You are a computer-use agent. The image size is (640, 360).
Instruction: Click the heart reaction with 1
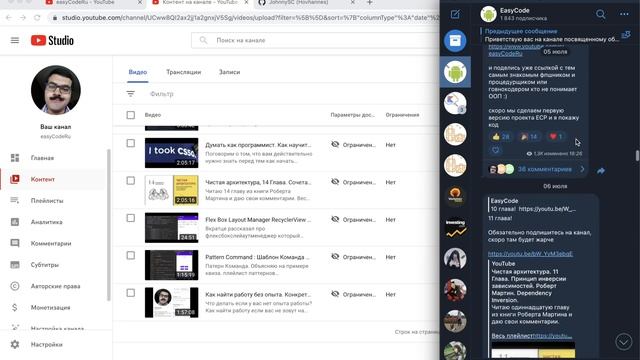[556, 137]
